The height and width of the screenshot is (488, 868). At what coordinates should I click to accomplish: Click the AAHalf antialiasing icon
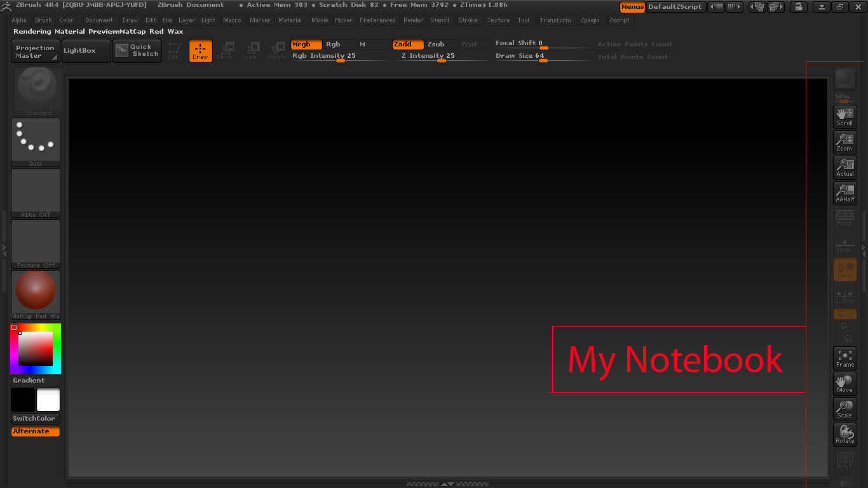[x=844, y=193]
